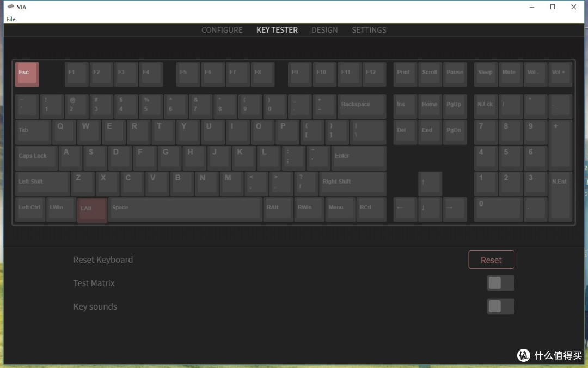Viewport: 588px width, 368px height.
Task: Select the KEY TESTER tab
Action: click(277, 30)
